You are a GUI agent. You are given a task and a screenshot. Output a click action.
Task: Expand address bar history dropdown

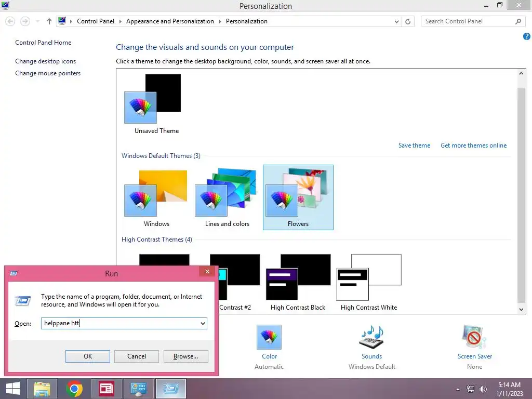point(396,21)
